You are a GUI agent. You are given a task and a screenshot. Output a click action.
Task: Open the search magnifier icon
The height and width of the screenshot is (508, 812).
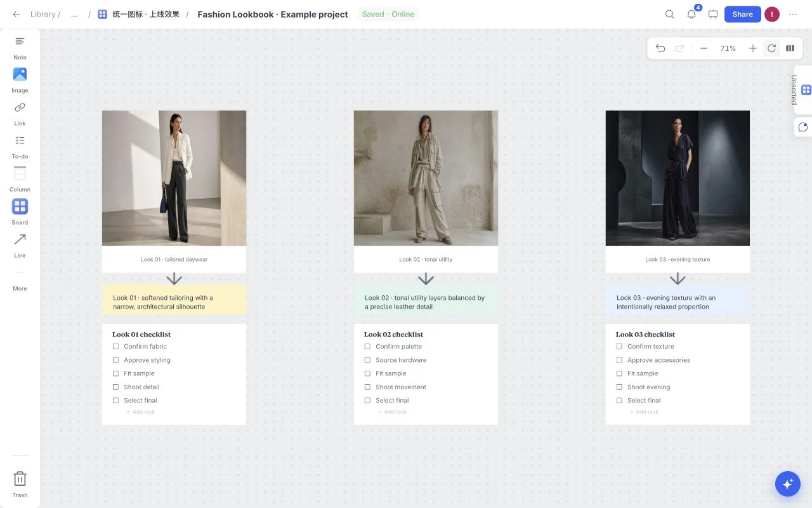pyautogui.click(x=670, y=14)
